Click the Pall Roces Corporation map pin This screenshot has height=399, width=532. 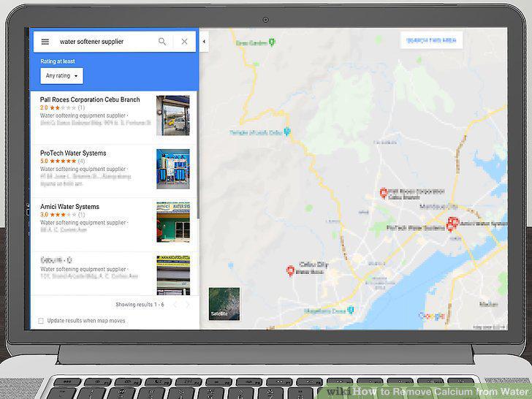(x=384, y=193)
